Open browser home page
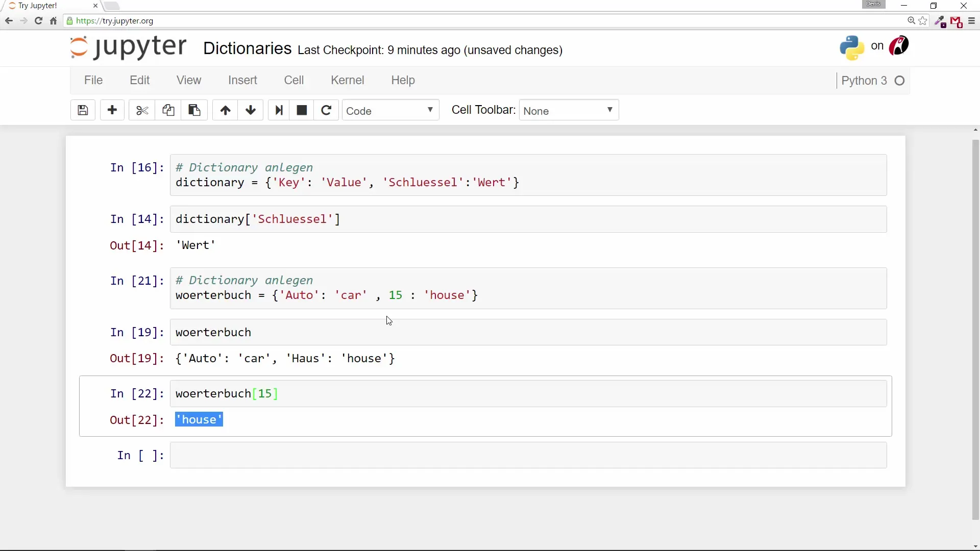 [x=53, y=21]
